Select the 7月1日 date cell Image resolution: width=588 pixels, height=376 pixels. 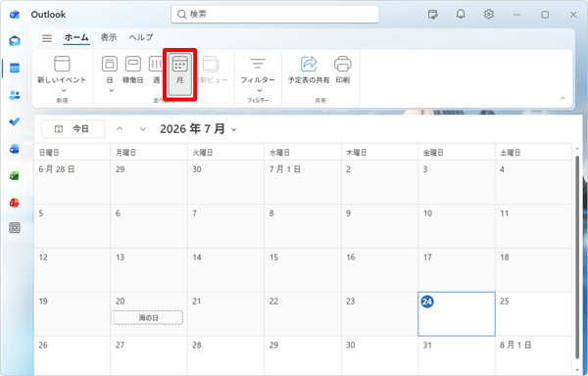point(302,182)
